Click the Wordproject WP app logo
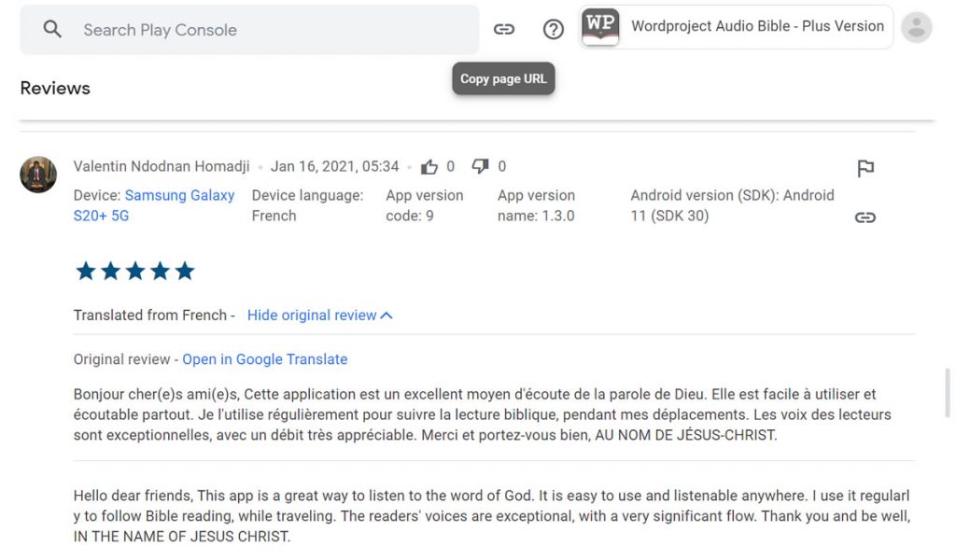The image size is (956, 560). (600, 27)
